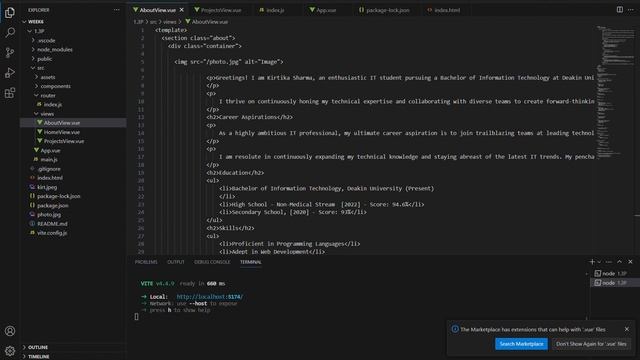
Task: Expand the Outline section
Action: point(73,347)
